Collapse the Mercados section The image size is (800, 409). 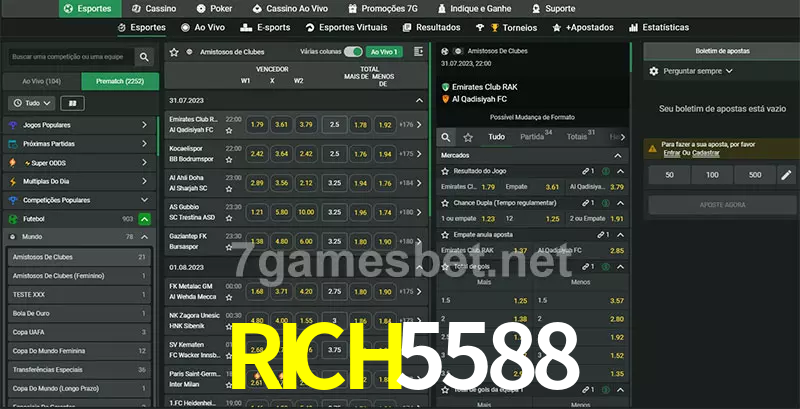[618, 156]
